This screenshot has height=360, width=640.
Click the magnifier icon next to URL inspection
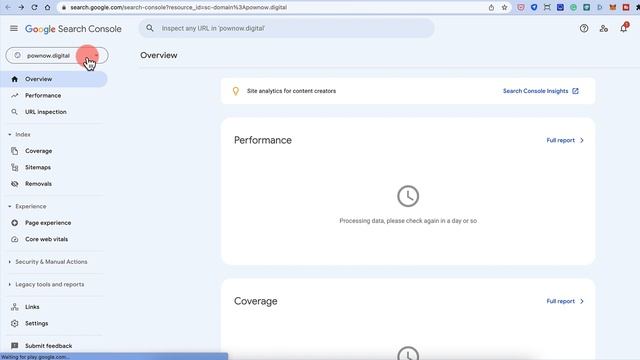[15, 111]
